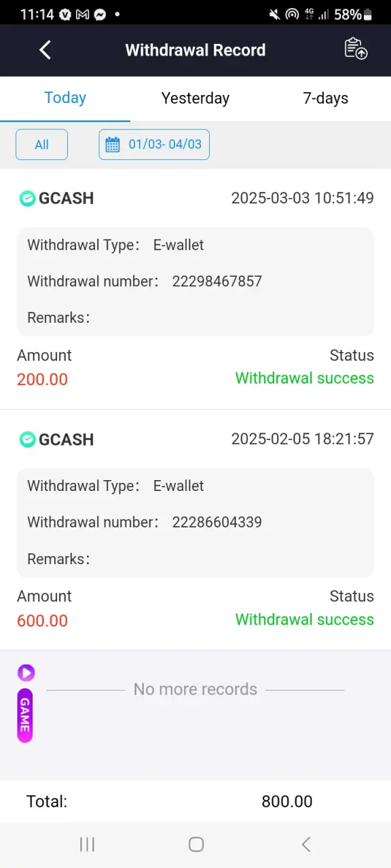Tap the GCASH logo on first record
Screen dimensions: 391x868
click(27, 199)
